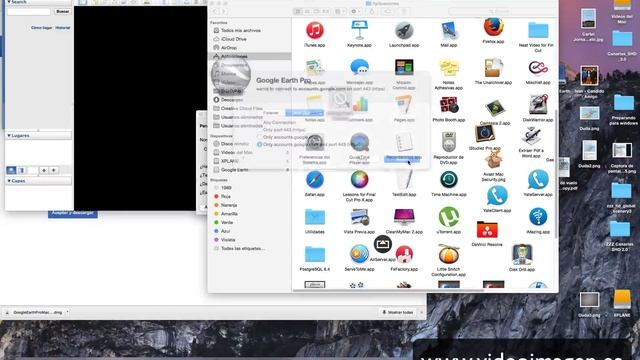Open Little Snitch Configuration.app
The width and height of the screenshot is (640, 360).
(x=449, y=255)
